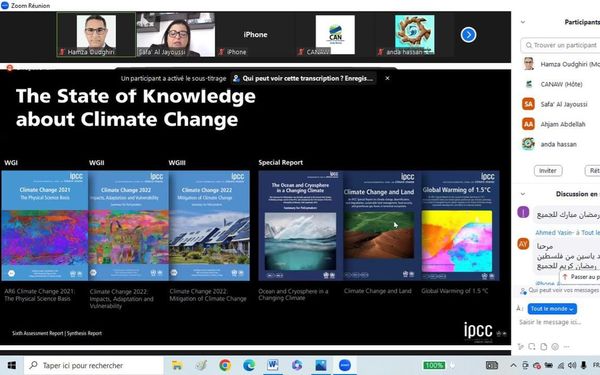
Task: Open the chat text formatting tool
Action: tap(520, 347)
